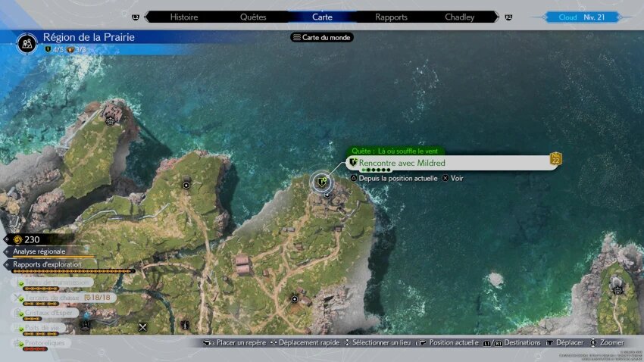The height and width of the screenshot is (362, 644).
Task: Select the Carte tab
Action: [x=322, y=17]
